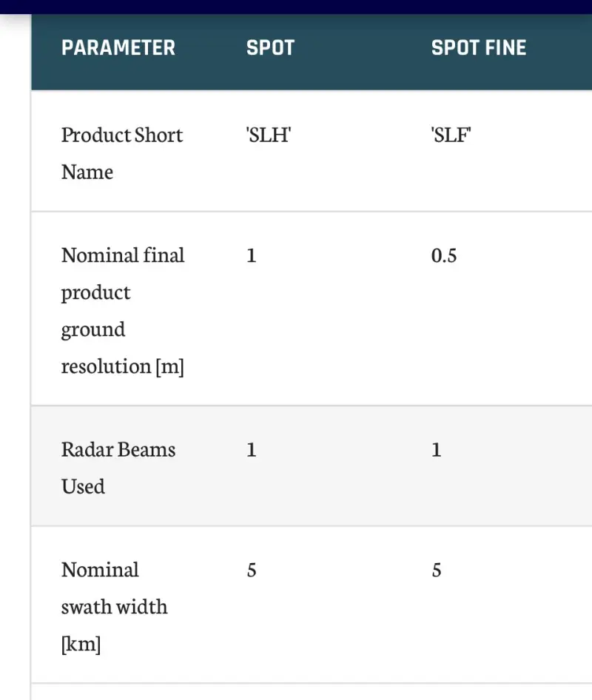Select the Spot radar beams value
Image resolution: width=592 pixels, height=700 pixels.
252,450
